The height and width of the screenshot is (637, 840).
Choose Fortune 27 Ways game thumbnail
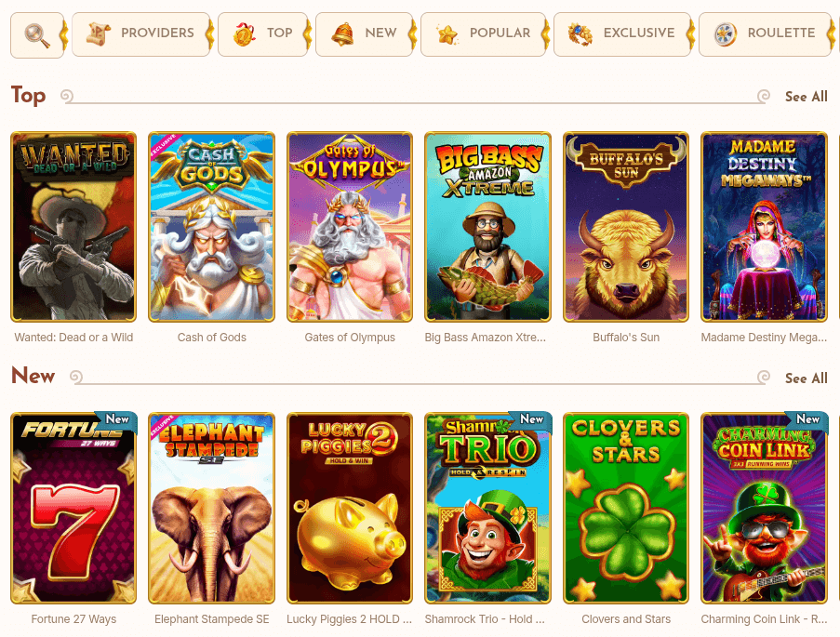(x=73, y=508)
